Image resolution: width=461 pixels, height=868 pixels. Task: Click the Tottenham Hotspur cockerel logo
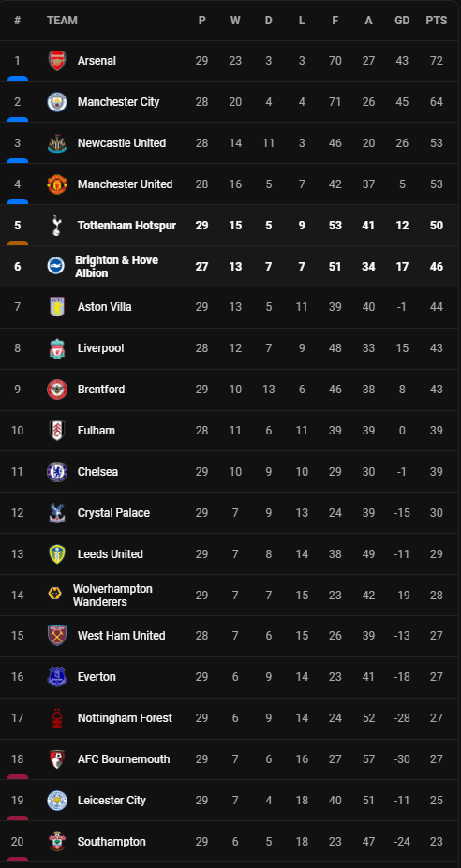pos(57,226)
